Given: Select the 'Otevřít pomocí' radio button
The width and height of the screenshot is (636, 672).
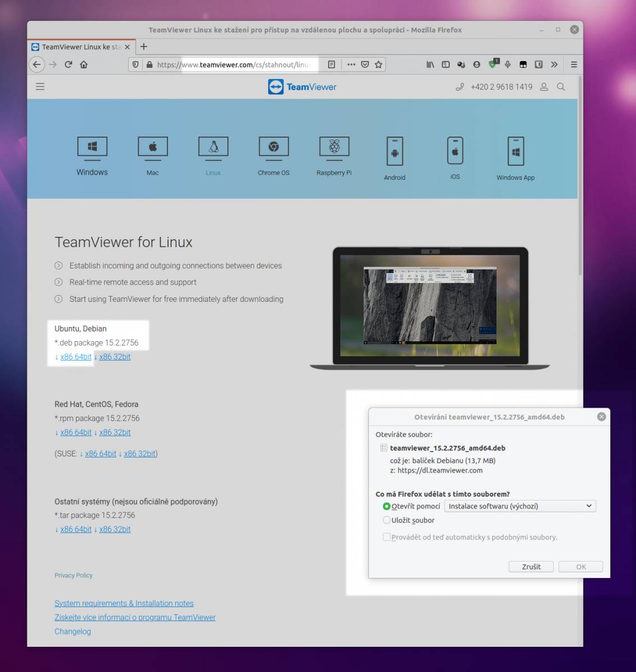Looking at the screenshot, I should pyautogui.click(x=386, y=506).
